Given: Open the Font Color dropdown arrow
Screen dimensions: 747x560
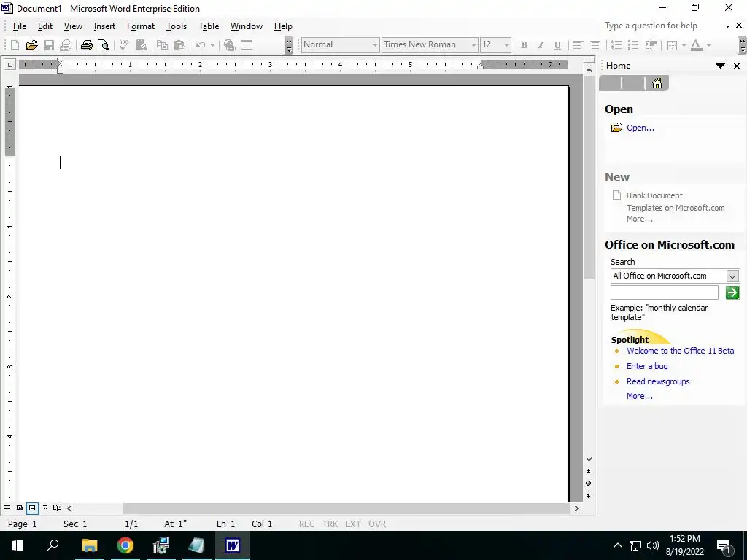Looking at the screenshot, I should pyautogui.click(x=708, y=45).
